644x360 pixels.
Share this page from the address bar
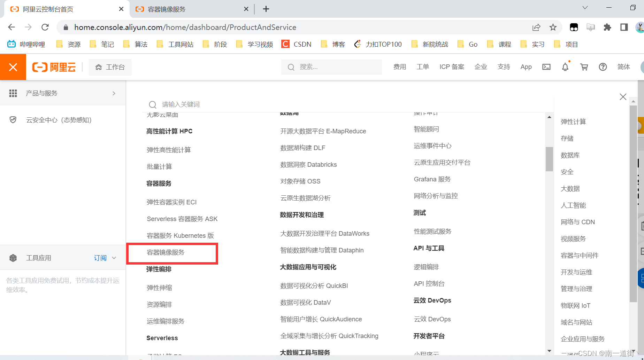(536, 27)
